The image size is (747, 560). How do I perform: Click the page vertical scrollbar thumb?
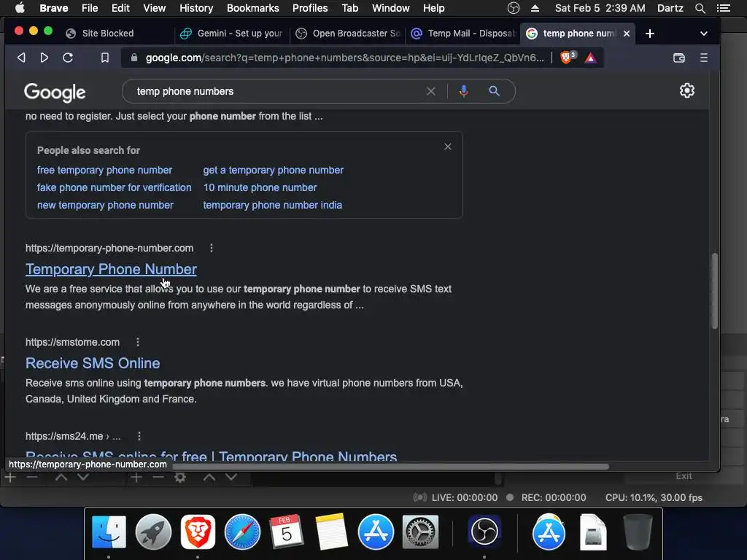[714, 291]
